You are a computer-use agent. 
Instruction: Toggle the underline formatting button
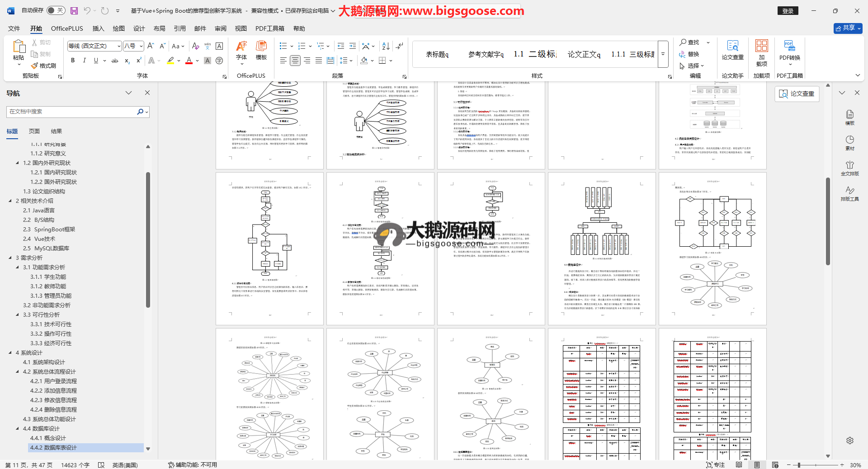[x=96, y=61]
